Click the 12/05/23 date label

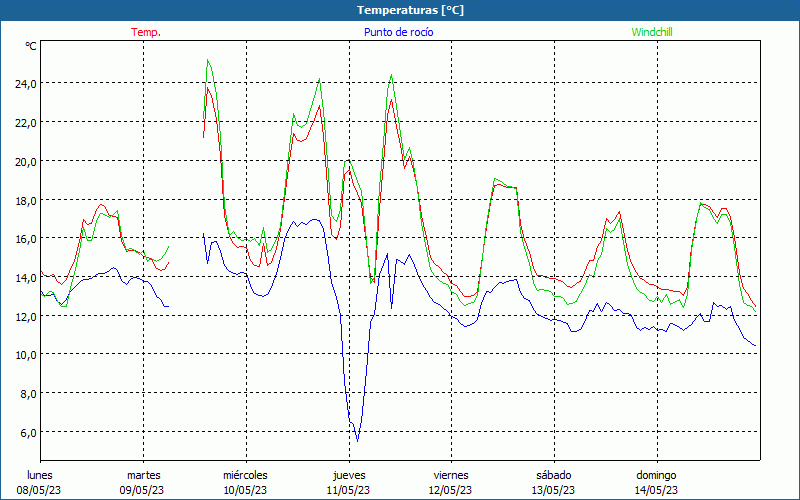pyautogui.click(x=451, y=490)
